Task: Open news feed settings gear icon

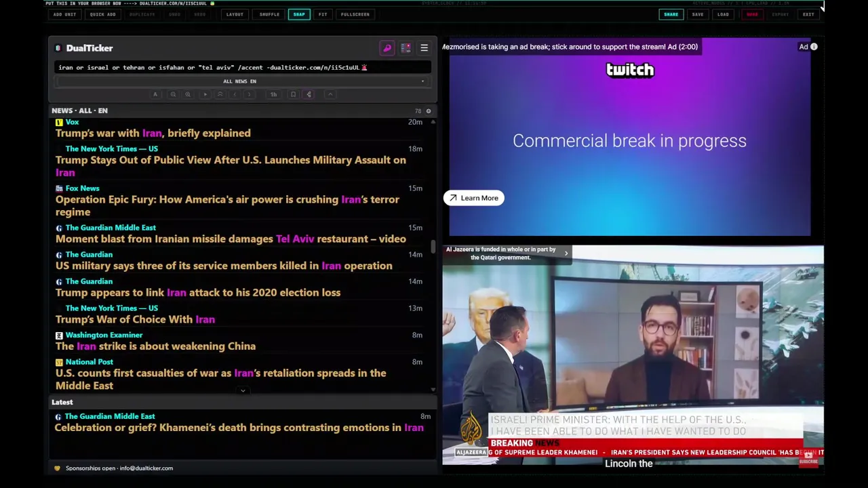Action: [428, 110]
